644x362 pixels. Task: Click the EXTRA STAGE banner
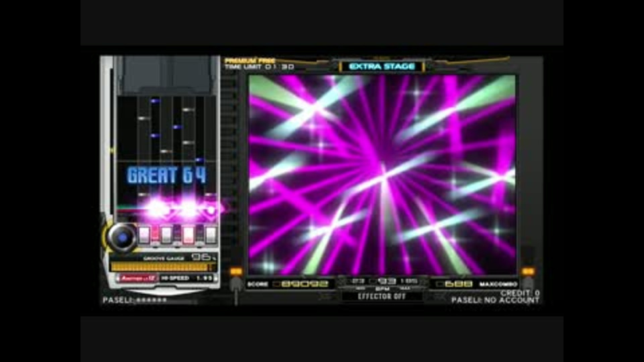tap(382, 66)
